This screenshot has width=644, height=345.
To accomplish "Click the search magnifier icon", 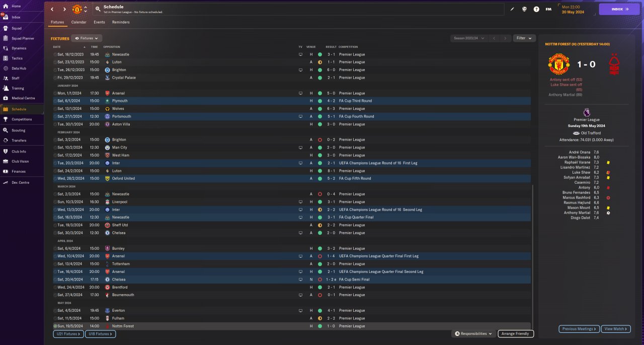I will [x=98, y=9].
